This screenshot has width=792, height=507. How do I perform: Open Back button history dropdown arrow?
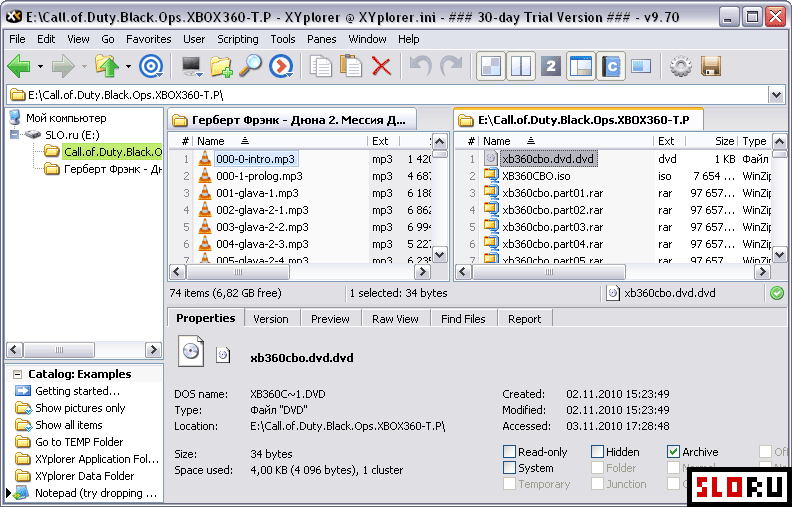[40, 67]
